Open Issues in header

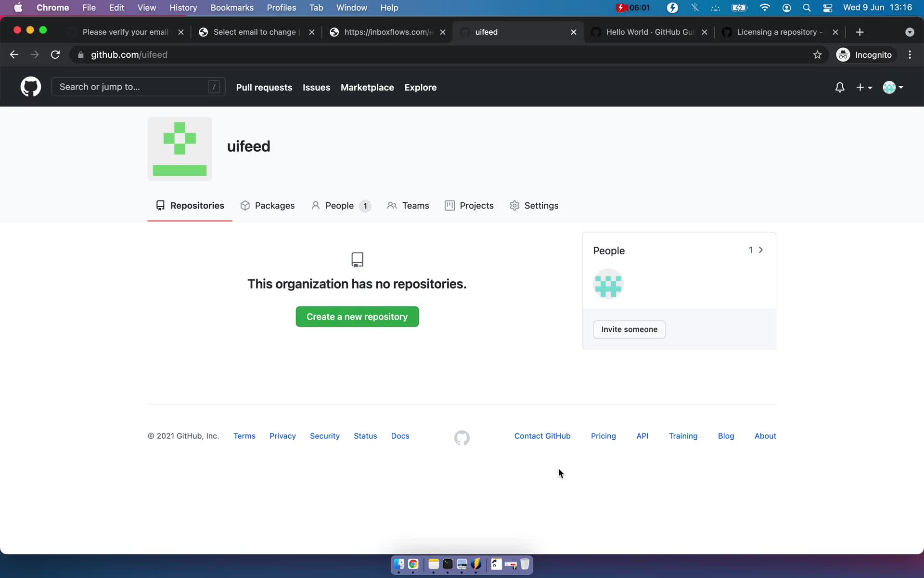[316, 88]
